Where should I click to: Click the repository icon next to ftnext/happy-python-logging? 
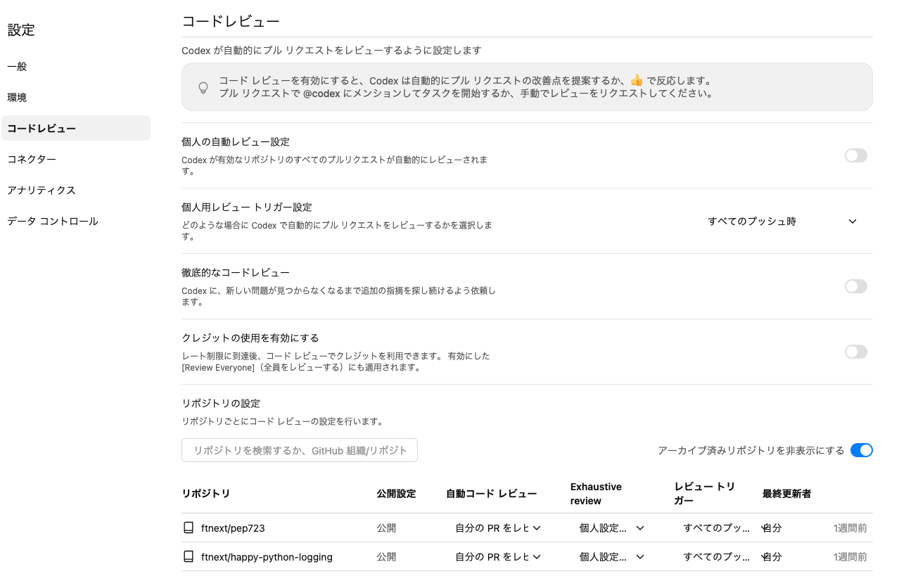point(188,556)
